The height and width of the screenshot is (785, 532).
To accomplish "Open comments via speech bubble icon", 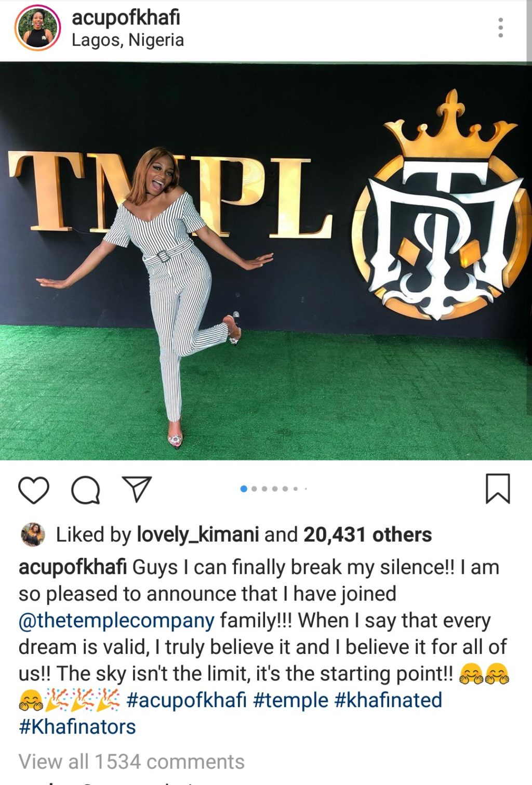I will coord(86,490).
